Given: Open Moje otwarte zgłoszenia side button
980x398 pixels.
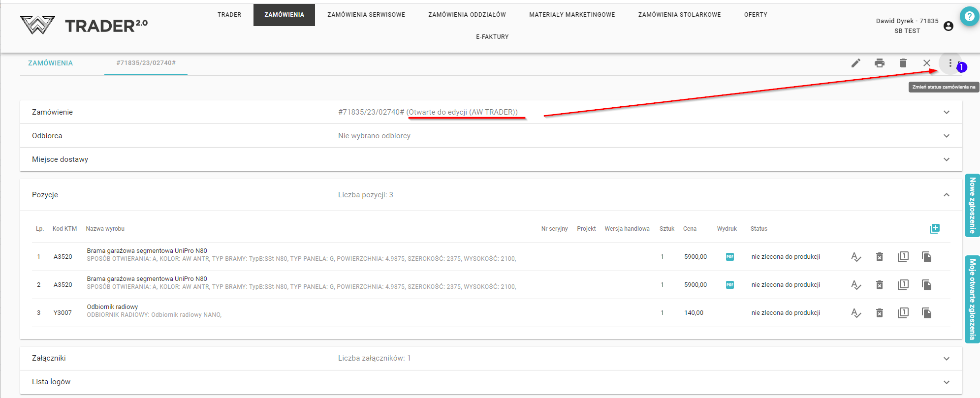Looking at the screenshot, I should 972,299.
